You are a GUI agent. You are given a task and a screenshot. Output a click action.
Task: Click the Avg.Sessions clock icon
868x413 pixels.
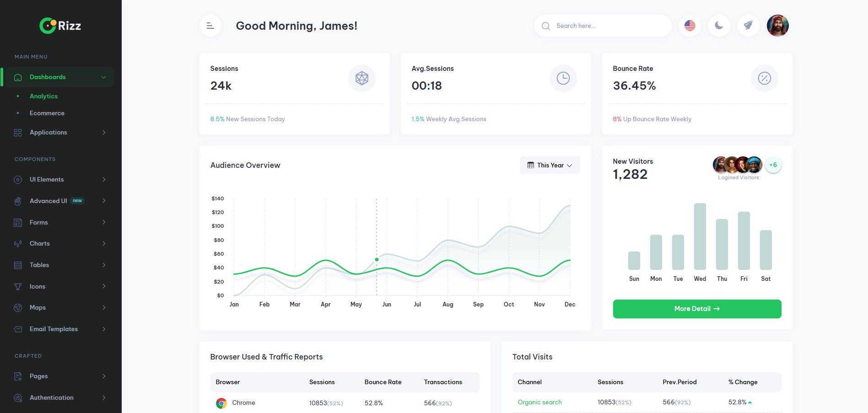pyautogui.click(x=563, y=78)
